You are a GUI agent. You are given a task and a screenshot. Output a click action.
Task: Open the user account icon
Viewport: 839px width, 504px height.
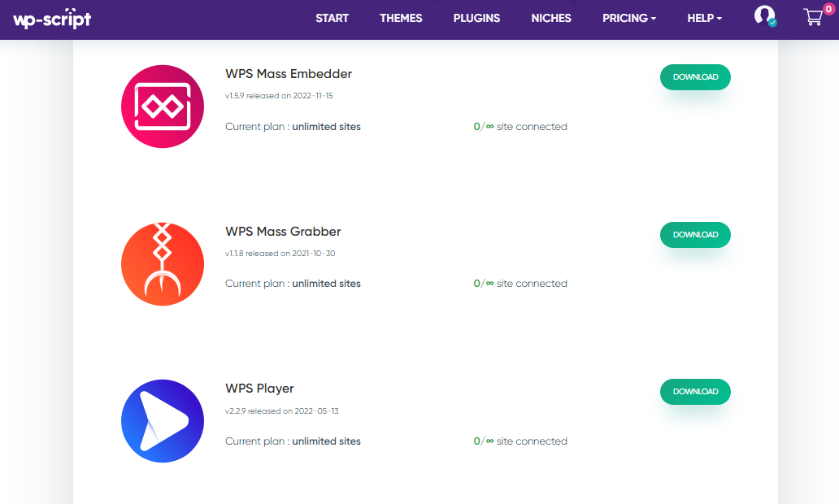tap(765, 16)
